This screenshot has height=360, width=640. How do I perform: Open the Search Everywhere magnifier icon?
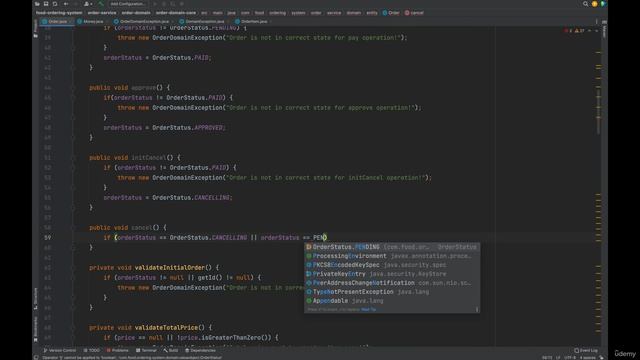pos(585,4)
